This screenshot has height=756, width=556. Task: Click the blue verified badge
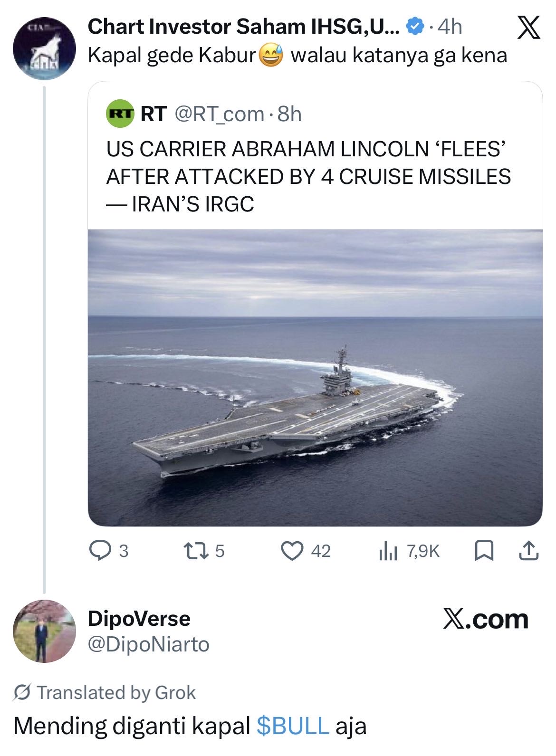point(415,27)
